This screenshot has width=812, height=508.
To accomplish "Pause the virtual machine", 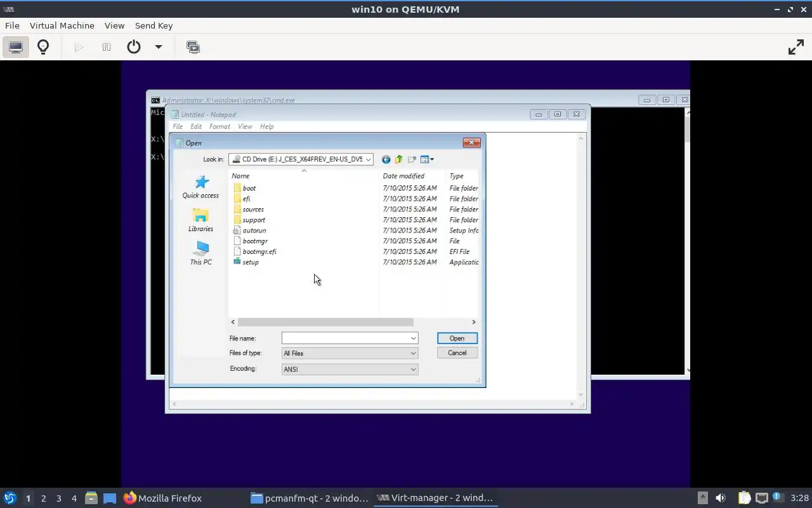I will 107,47.
